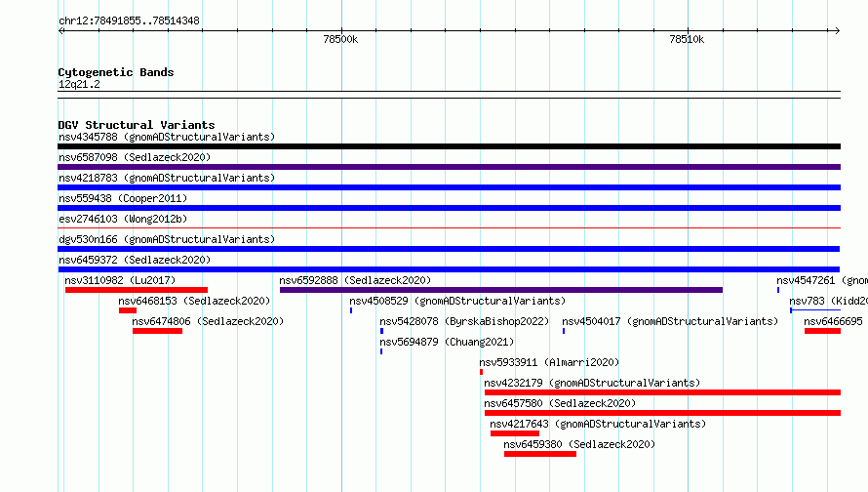Select the nsv4547261 small blue marker
Image resolution: width=868 pixels, height=492 pixels.
(777, 290)
